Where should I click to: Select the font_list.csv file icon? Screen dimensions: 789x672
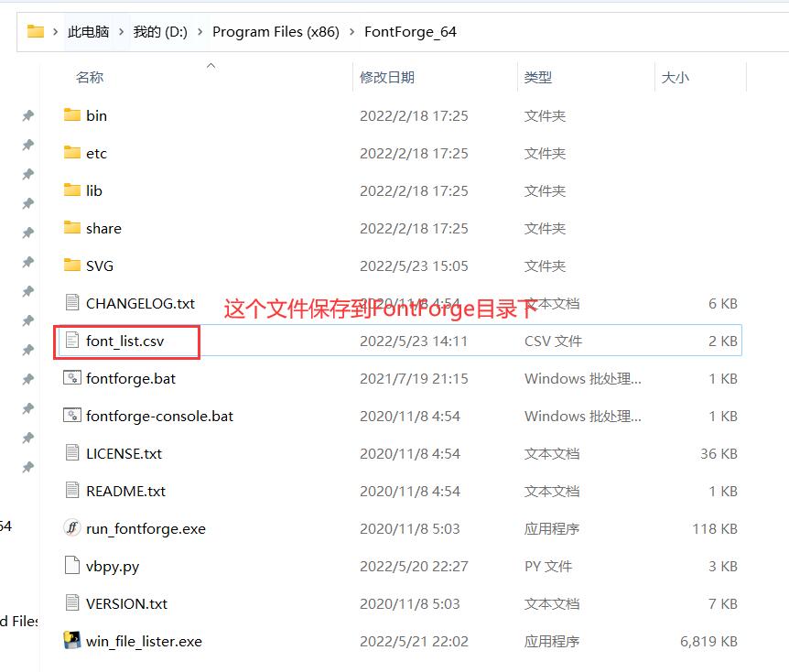[x=72, y=341]
